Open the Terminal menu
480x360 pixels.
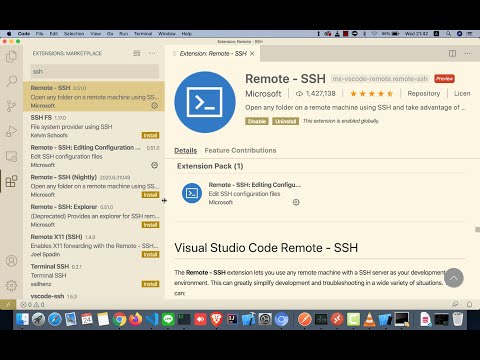pos(143,34)
